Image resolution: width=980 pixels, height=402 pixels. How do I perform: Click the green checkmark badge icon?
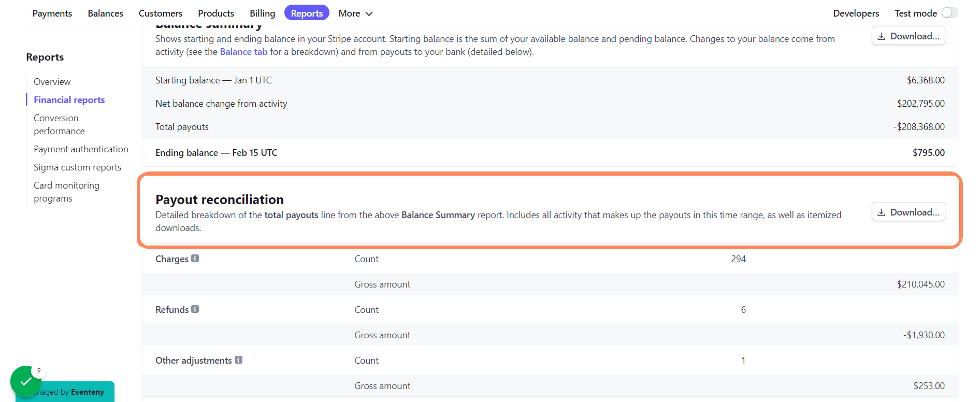25,381
